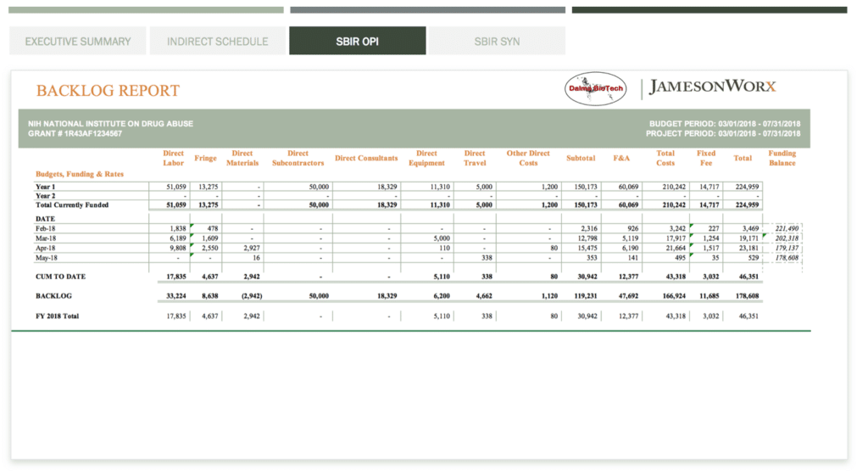Click the Dalma BioTech oval logo
This screenshot has width=868, height=476.
pos(596,88)
